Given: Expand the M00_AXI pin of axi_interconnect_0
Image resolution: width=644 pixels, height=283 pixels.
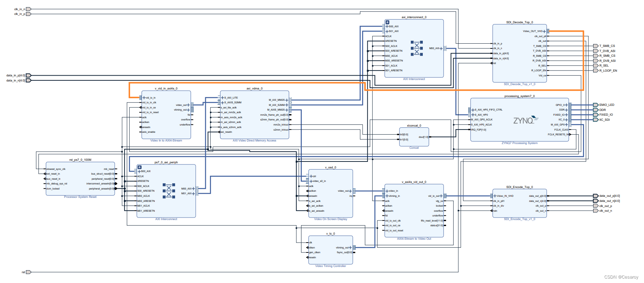Looking at the screenshot, I should pos(441,48).
